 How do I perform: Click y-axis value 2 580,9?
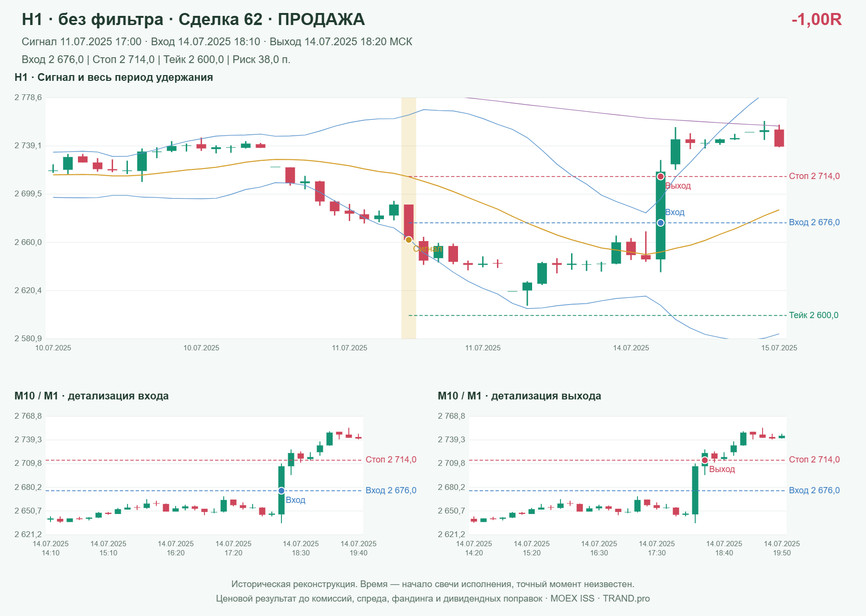tap(28, 338)
